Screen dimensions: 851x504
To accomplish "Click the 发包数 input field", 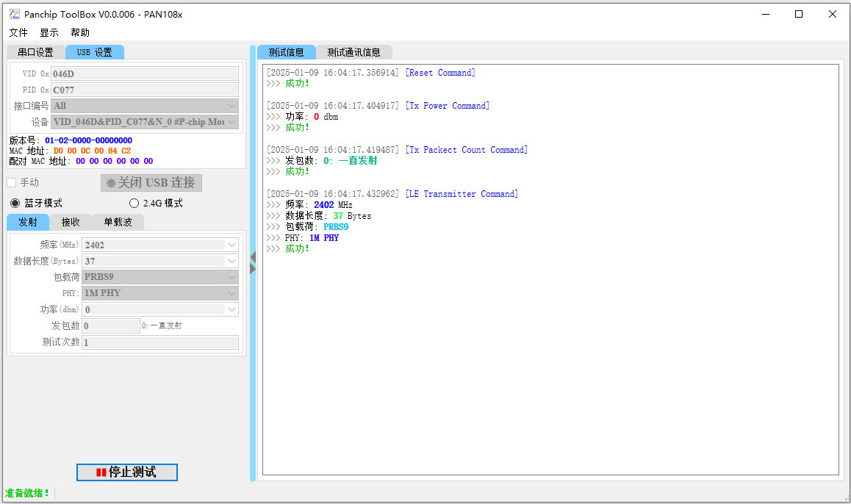I will tap(111, 325).
